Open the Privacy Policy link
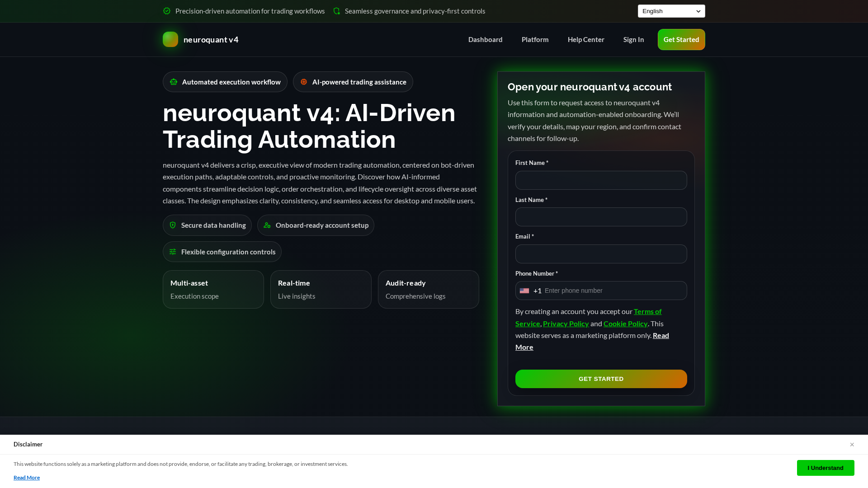The width and height of the screenshot is (868, 488). [566, 324]
